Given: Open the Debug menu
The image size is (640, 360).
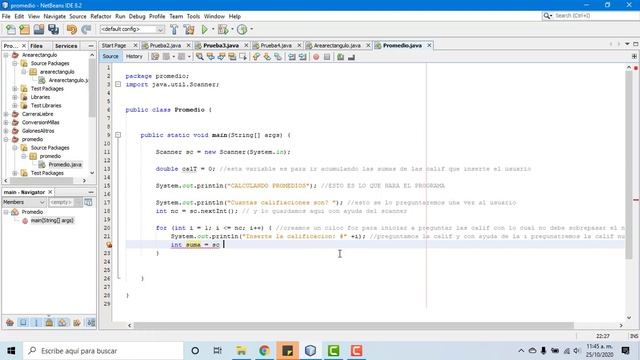Looking at the screenshot, I should (137, 16).
